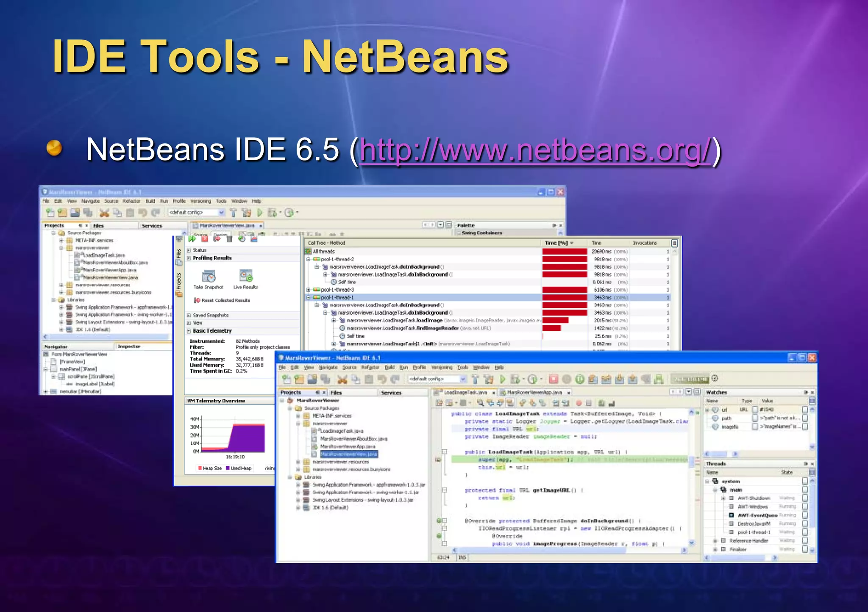Click Reset Collected Results in profiler

[x=222, y=300]
